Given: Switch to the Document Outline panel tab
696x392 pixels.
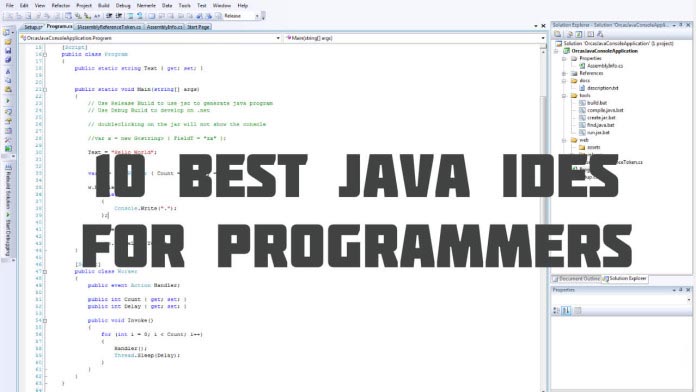Looking at the screenshot, I should (576, 279).
